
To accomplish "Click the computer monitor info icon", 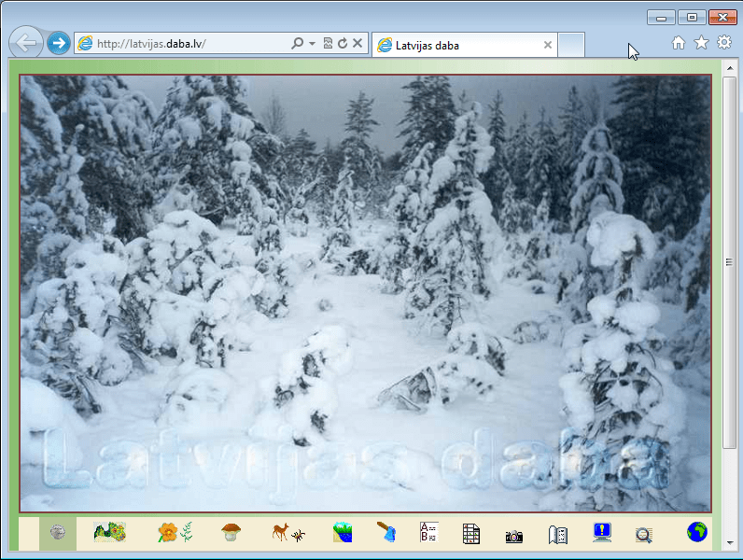I will click(x=602, y=533).
